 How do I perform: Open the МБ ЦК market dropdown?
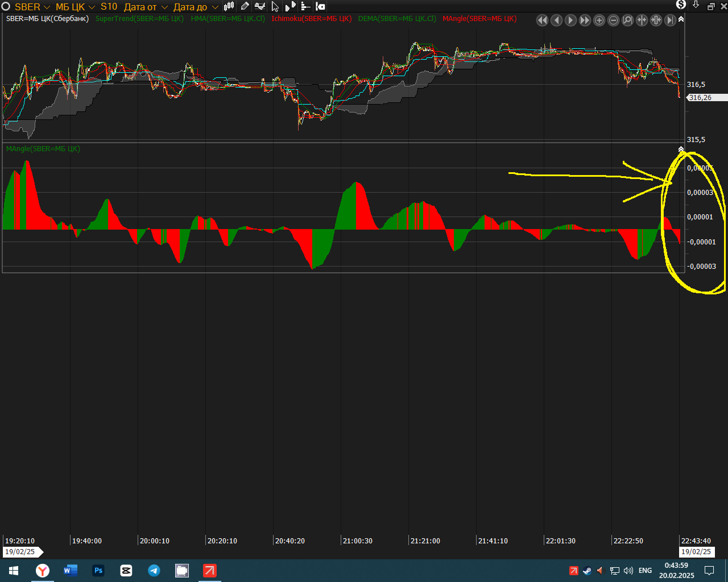[x=75, y=7]
